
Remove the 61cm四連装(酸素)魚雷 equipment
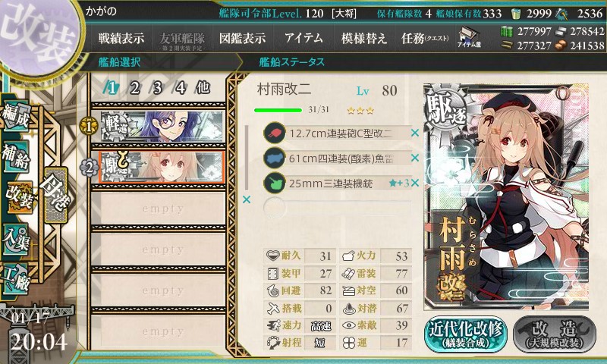click(414, 158)
